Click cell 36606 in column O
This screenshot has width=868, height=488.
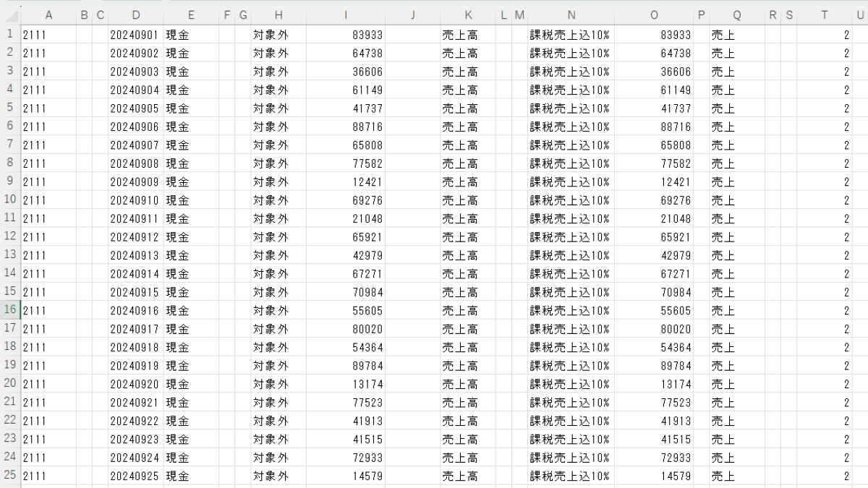click(x=654, y=71)
